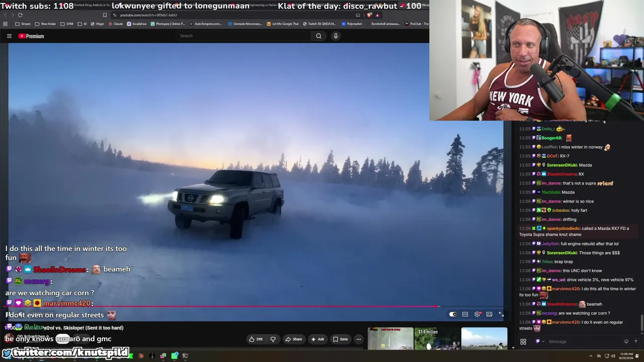644x362 pixels.
Task: Open the video's more actions menu
Action: [359, 339]
